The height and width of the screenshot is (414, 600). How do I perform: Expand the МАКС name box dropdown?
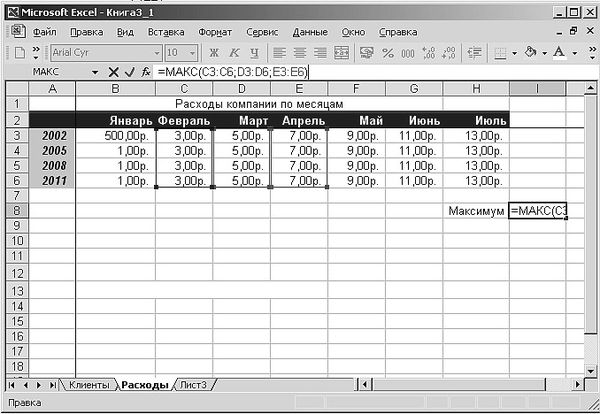click(x=95, y=72)
